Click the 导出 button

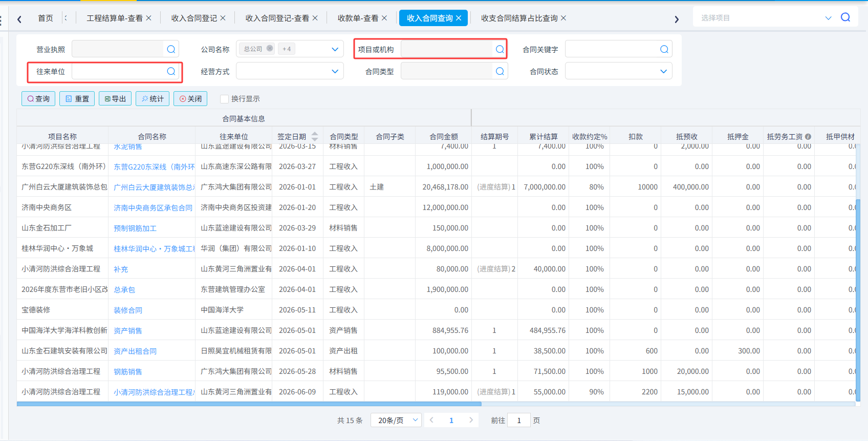[115, 99]
